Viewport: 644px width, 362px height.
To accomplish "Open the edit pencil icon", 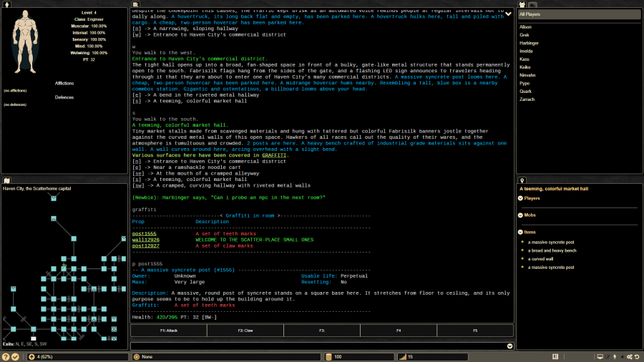I will tap(608, 357).
